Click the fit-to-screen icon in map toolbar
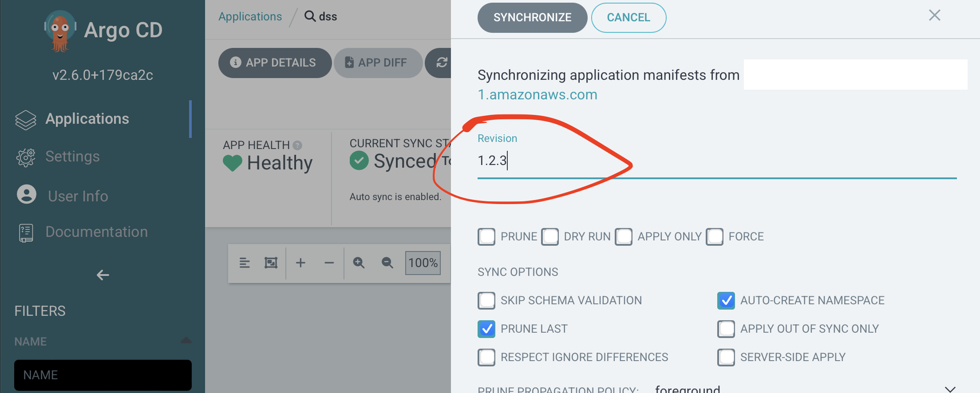This screenshot has height=393, width=980. pos(271,263)
